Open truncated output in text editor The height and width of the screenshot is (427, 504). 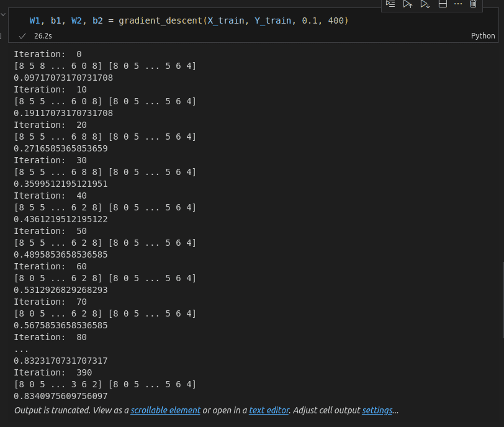(x=269, y=410)
